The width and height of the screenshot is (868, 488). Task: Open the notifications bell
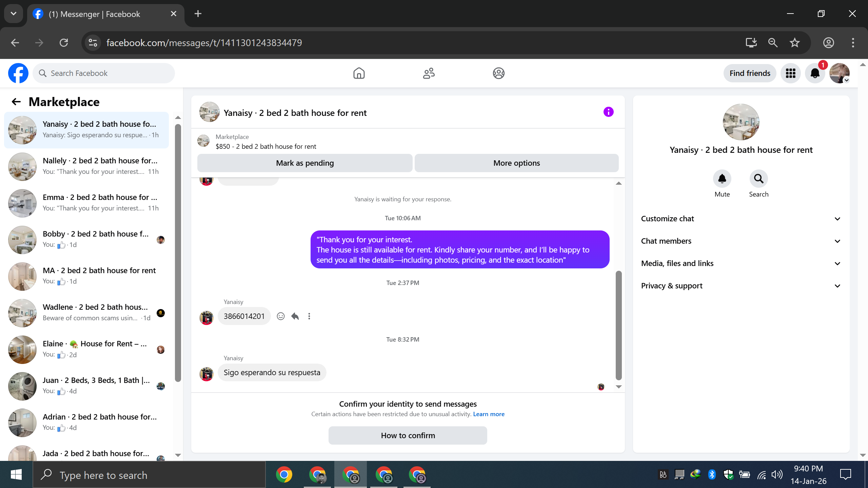tap(815, 73)
